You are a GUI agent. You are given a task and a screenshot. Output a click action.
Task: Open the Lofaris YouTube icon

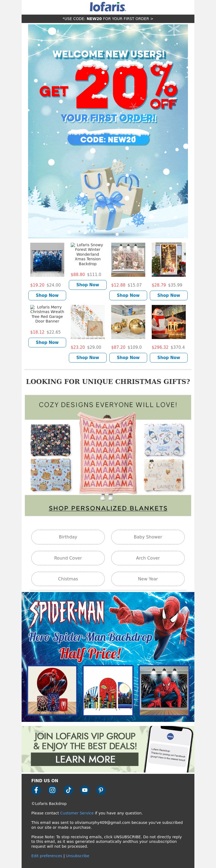coord(85,790)
